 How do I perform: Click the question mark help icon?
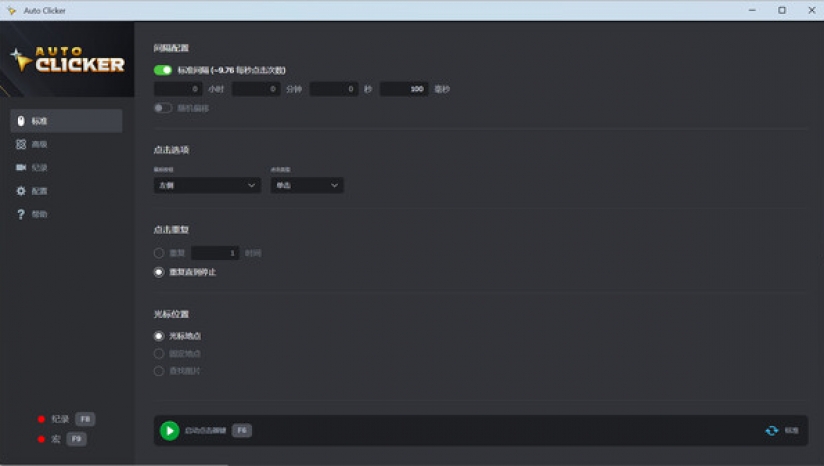coord(21,214)
